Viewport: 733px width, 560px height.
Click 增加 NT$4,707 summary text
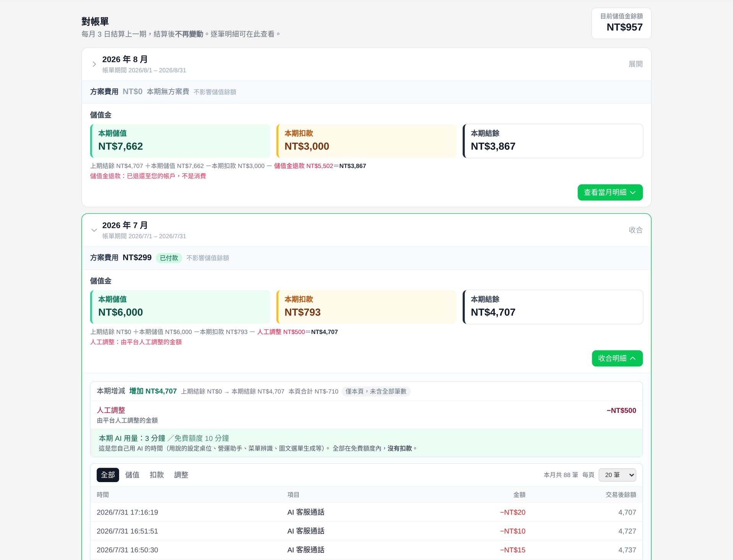click(153, 391)
